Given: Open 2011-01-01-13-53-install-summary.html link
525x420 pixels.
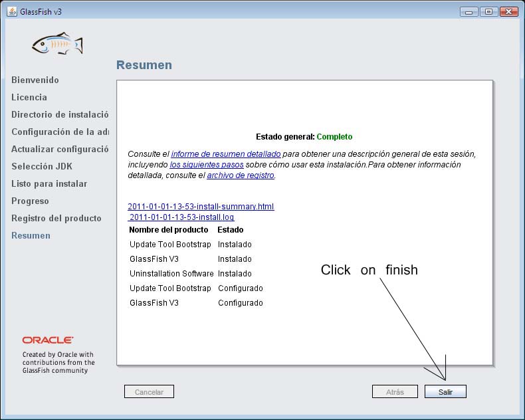Looking at the screenshot, I should point(201,206).
